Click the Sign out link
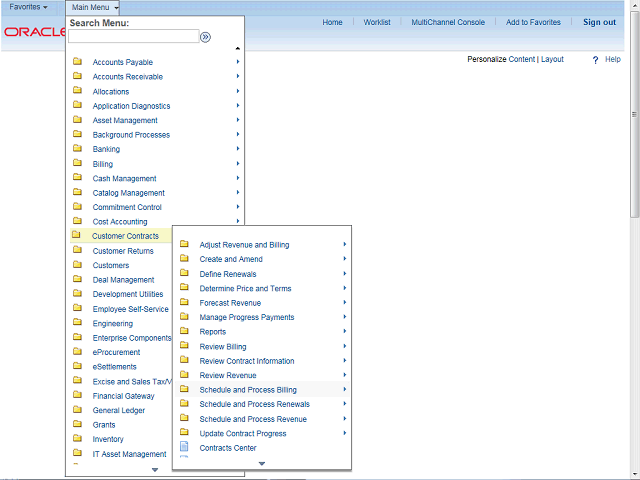 [x=599, y=22]
